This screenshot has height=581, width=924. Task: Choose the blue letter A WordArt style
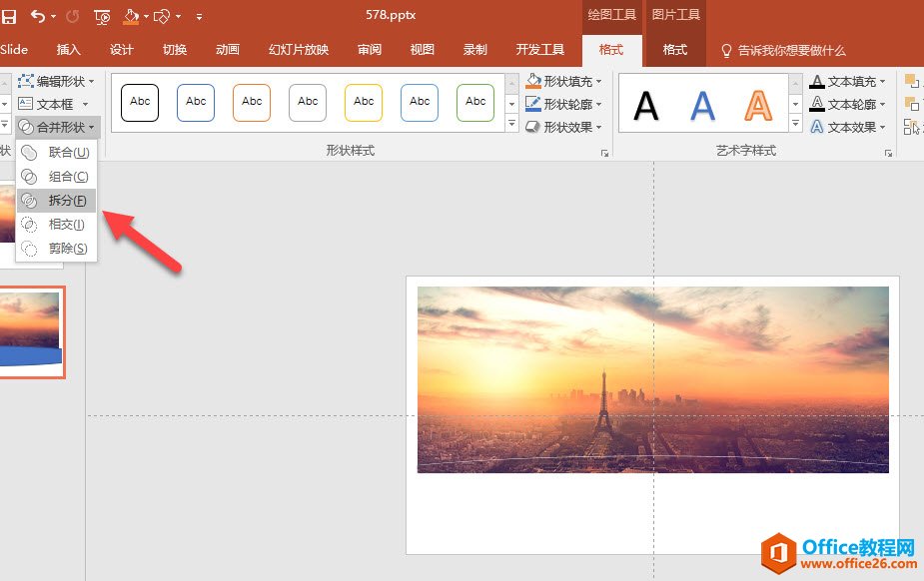[703, 104]
